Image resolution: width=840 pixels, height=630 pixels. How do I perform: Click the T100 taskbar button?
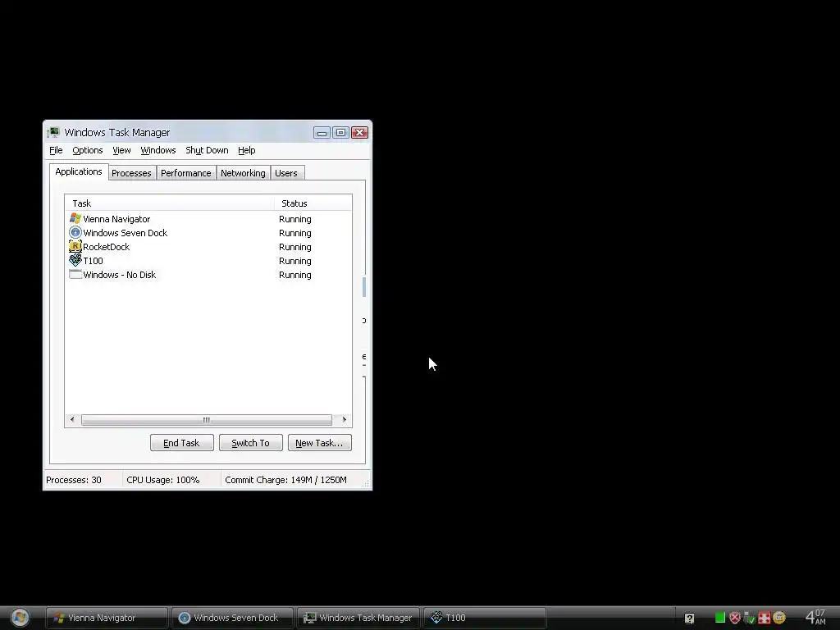click(484, 618)
